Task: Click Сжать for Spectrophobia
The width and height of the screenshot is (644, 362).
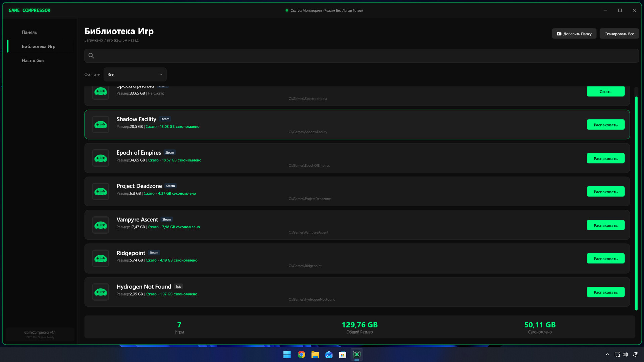Action: pyautogui.click(x=605, y=92)
